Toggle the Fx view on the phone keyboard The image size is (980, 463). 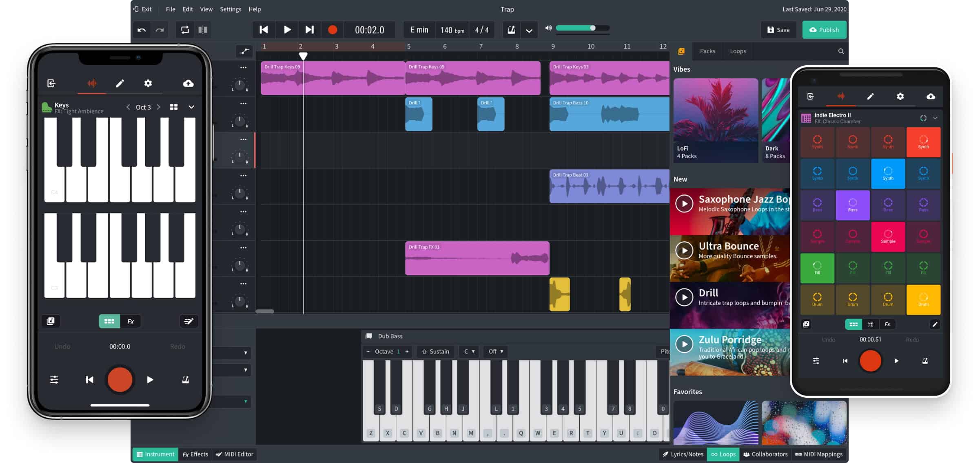pyautogui.click(x=131, y=322)
